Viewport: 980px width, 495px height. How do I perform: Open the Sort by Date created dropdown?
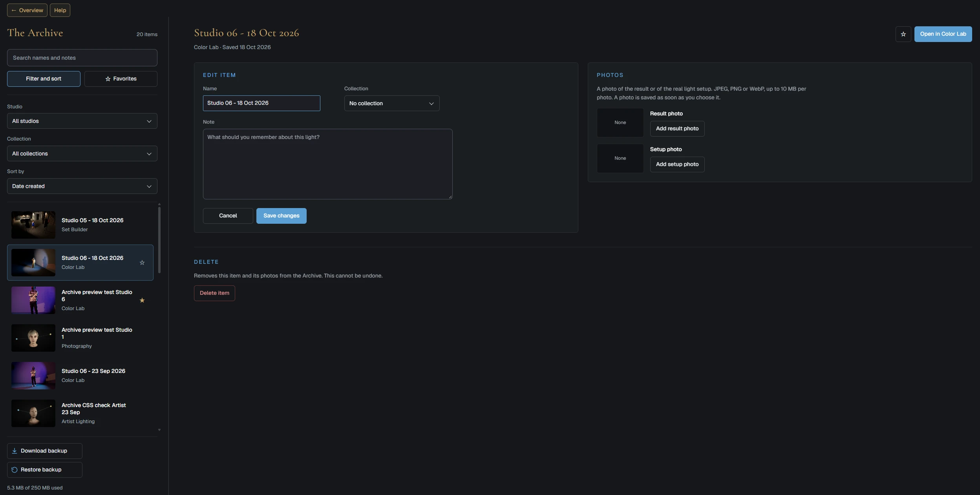point(82,186)
